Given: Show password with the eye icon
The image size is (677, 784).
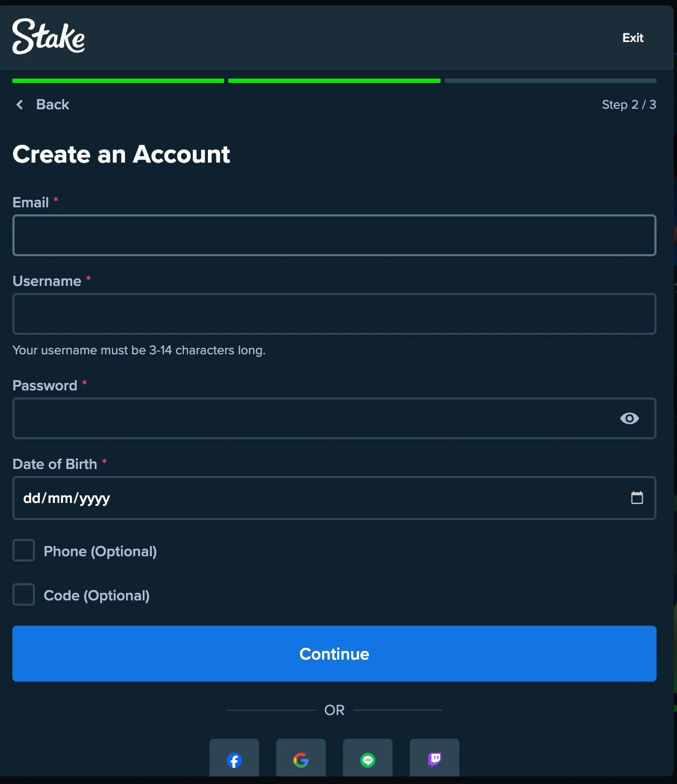Looking at the screenshot, I should click(x=629, y=418).
